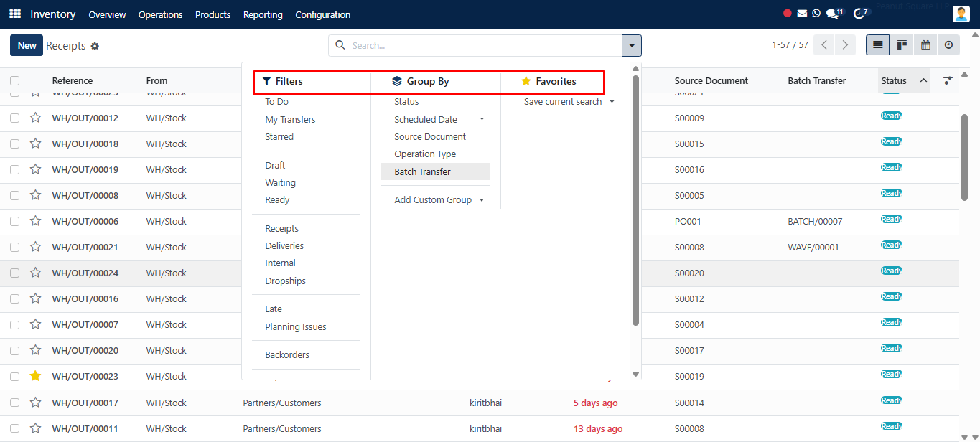Image resolution: width=980 pixels, height=442 pixels.
Task: Toggle the search options dropdown arrow
Action: [x=632, y=45]
